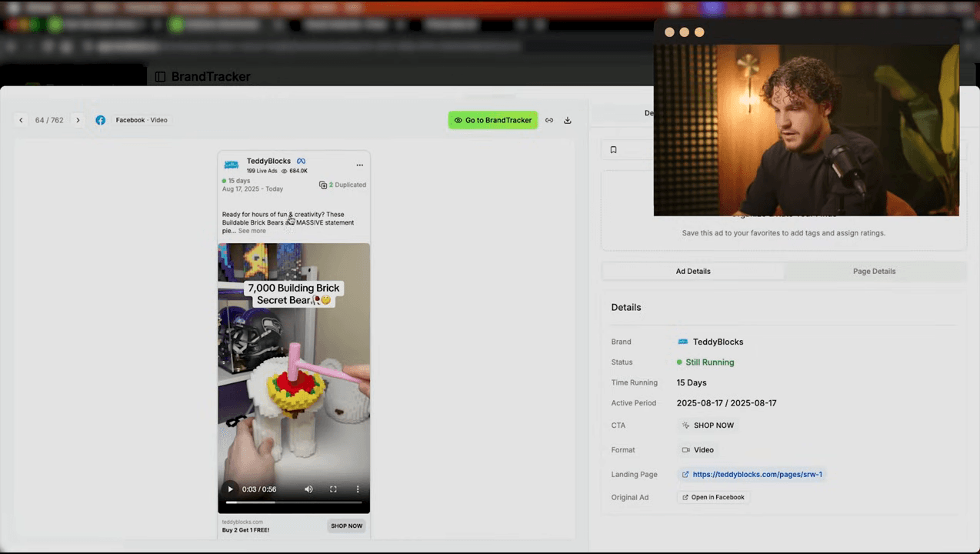Open video in fullscreen
The image size is (980, 554).
333,489
